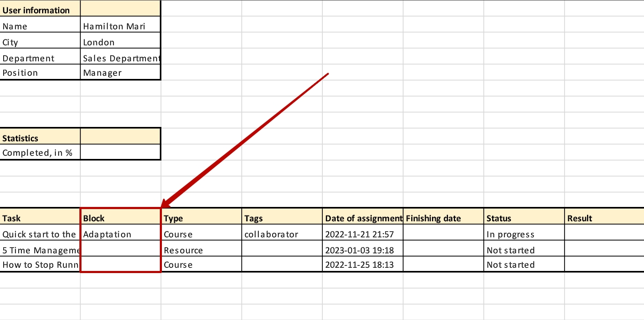Select the "Sales Department" cell

point(120,58)
